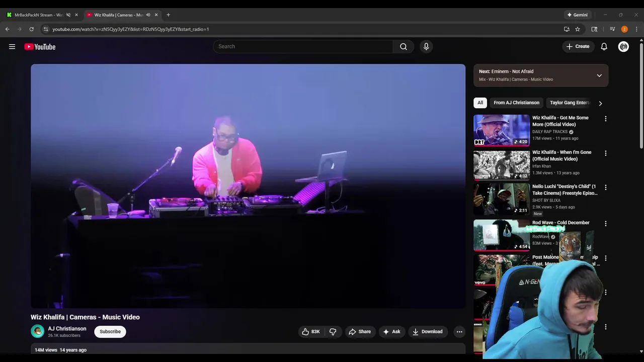Click the YouTube search input field
Screen dimensions: 644x362
[x=303, y=46]
